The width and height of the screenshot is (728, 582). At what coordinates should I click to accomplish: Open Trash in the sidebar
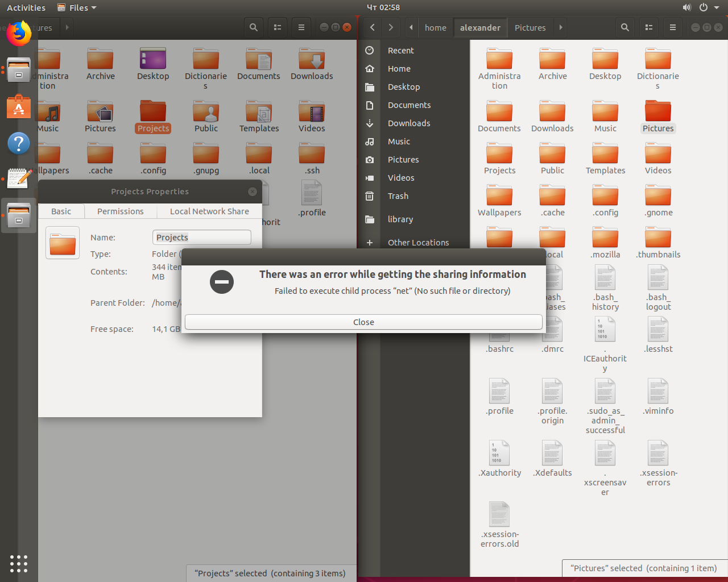pos(398,196)
